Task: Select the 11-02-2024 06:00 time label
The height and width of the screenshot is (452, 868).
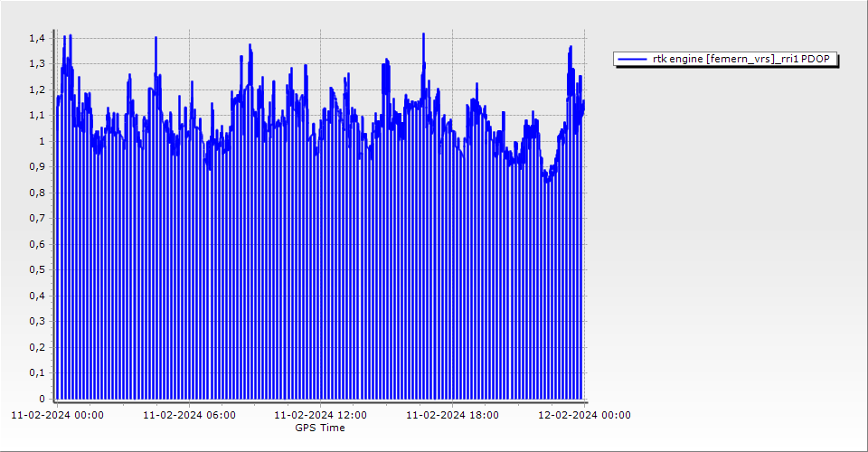Action: 190,416
